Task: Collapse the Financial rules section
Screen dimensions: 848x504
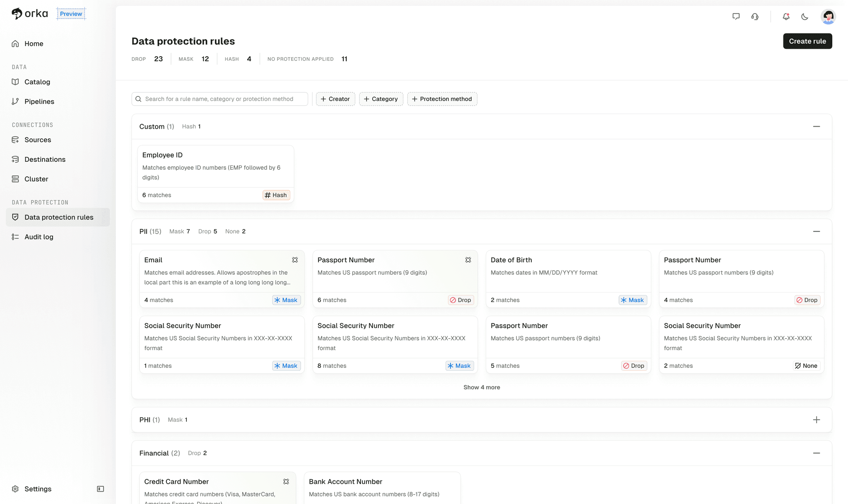Action: coord(816,453)
